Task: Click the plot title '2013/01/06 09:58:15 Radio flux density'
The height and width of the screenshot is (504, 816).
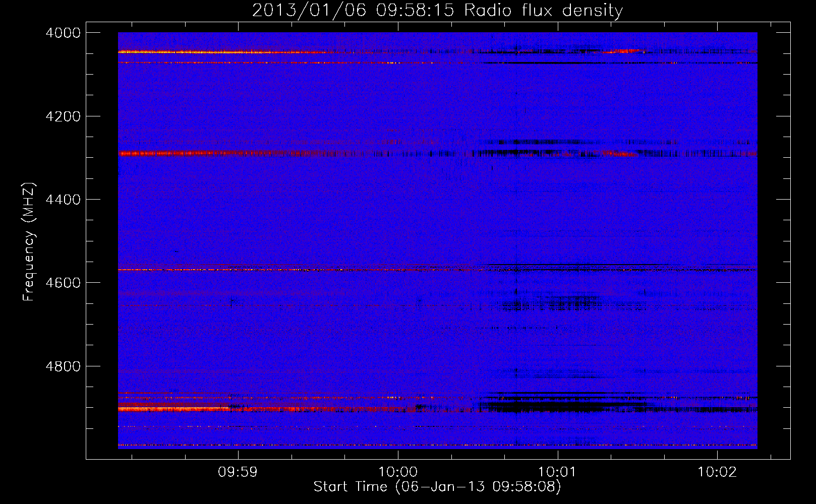Action: point(437,10)
